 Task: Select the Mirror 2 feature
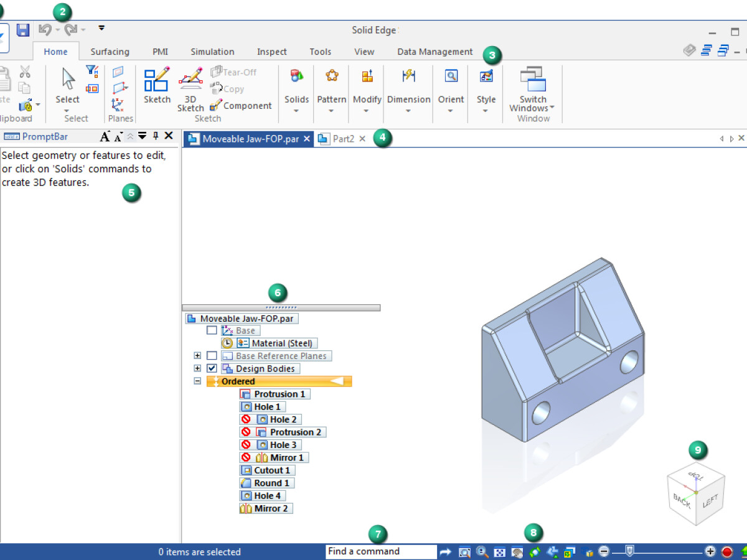point(266,508)
